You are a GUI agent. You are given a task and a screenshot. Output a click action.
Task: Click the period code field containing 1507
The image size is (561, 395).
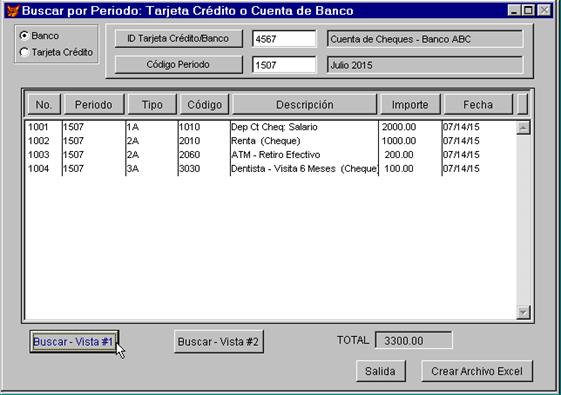[x=284, y=65]
